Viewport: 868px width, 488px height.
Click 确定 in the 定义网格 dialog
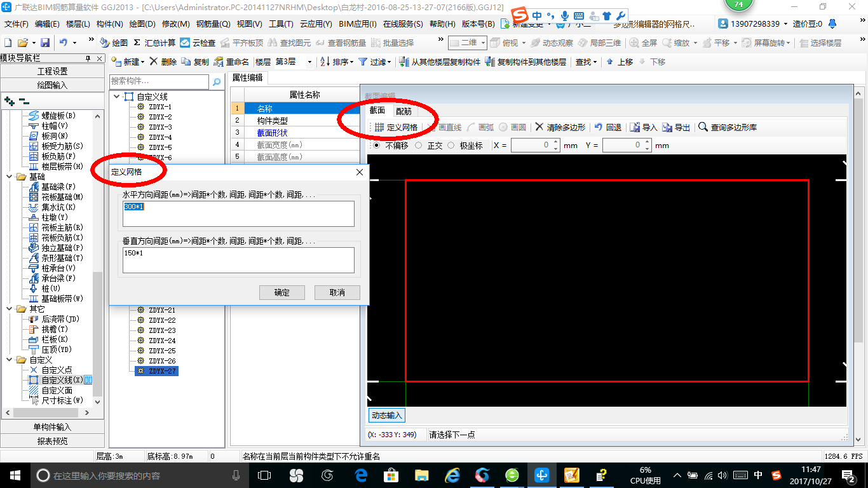pos(281,292)
